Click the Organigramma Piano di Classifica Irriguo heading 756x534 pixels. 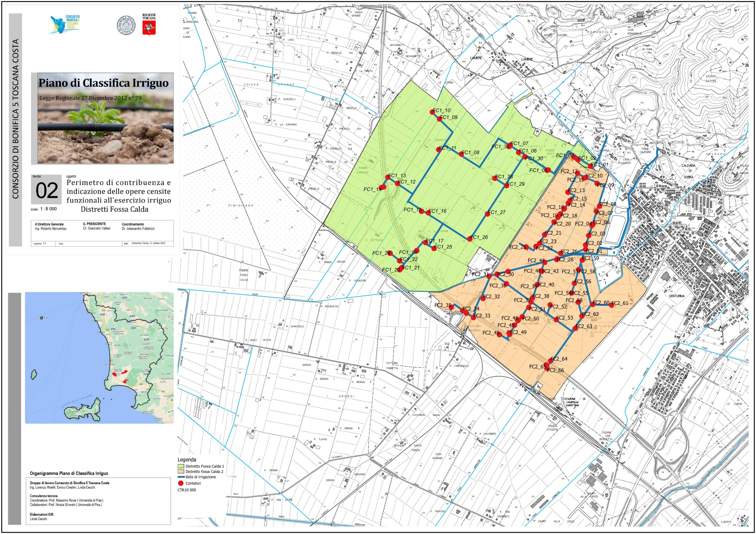point(69,473)
